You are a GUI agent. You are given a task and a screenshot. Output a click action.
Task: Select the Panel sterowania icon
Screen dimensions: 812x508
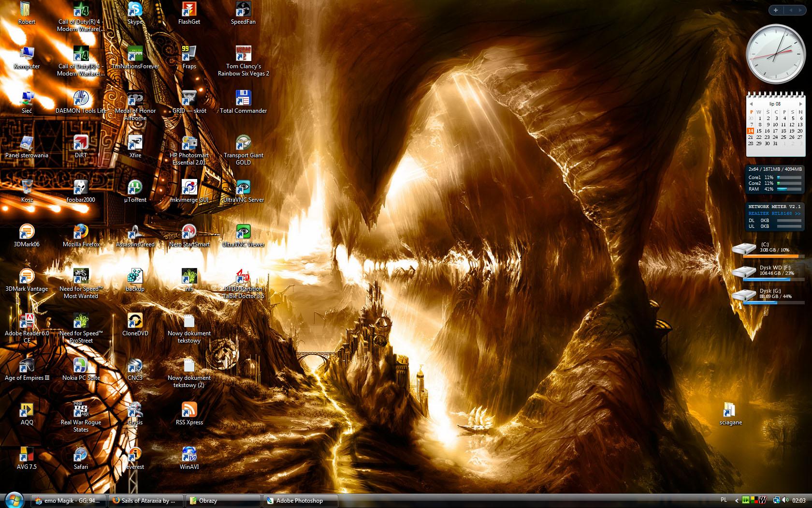click(27, 147)
